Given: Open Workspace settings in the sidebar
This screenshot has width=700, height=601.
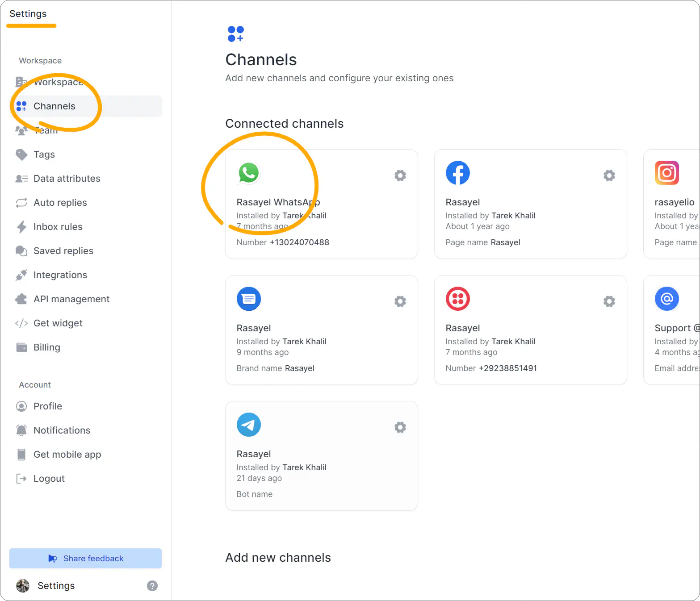Looking at the screenshot, I should [x=85, y=82].
